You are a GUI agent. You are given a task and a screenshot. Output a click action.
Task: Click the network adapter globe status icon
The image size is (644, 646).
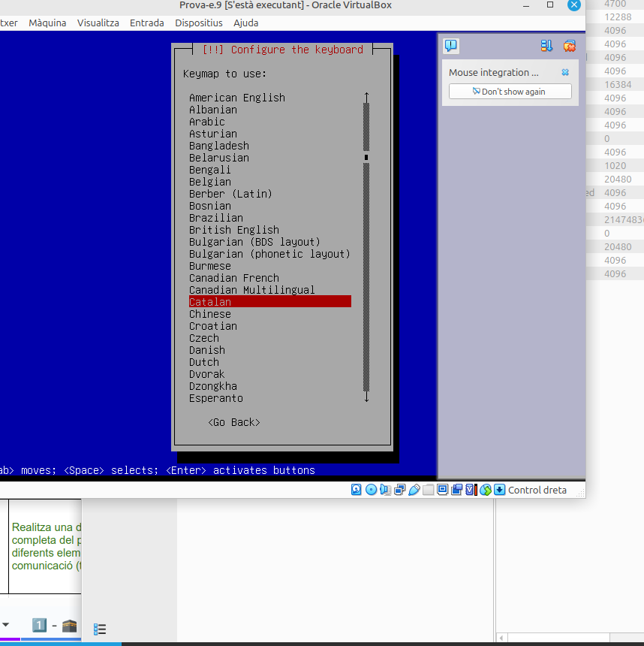(486, 490)
